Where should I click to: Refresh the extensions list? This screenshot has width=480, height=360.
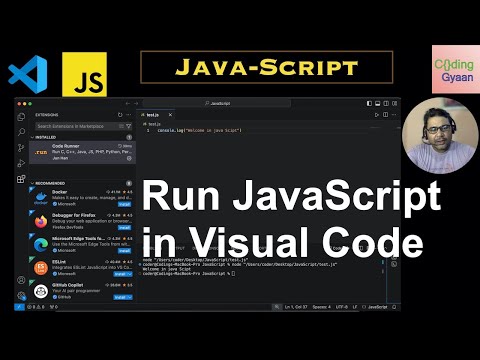(120, 115)
